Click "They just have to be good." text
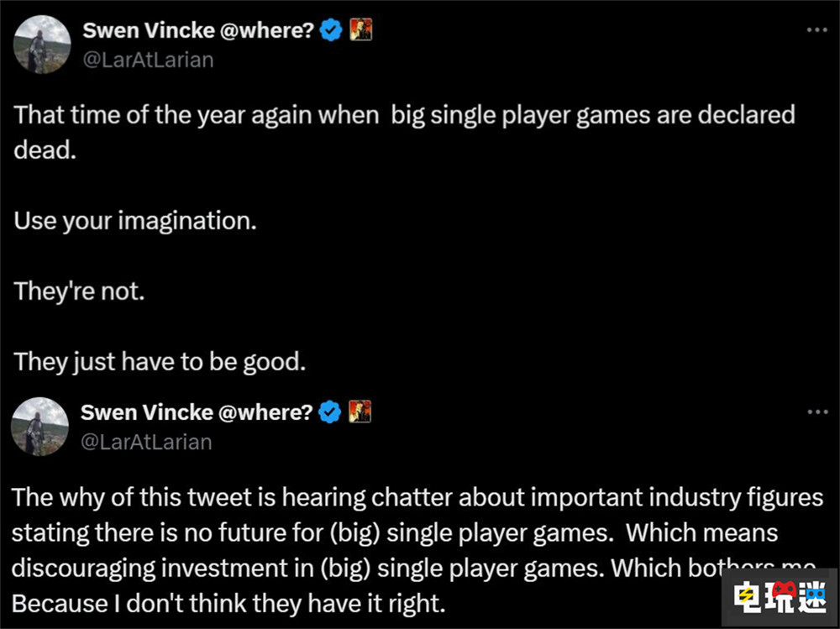Viewport: 840px width, 629px height. coord(159,361)
